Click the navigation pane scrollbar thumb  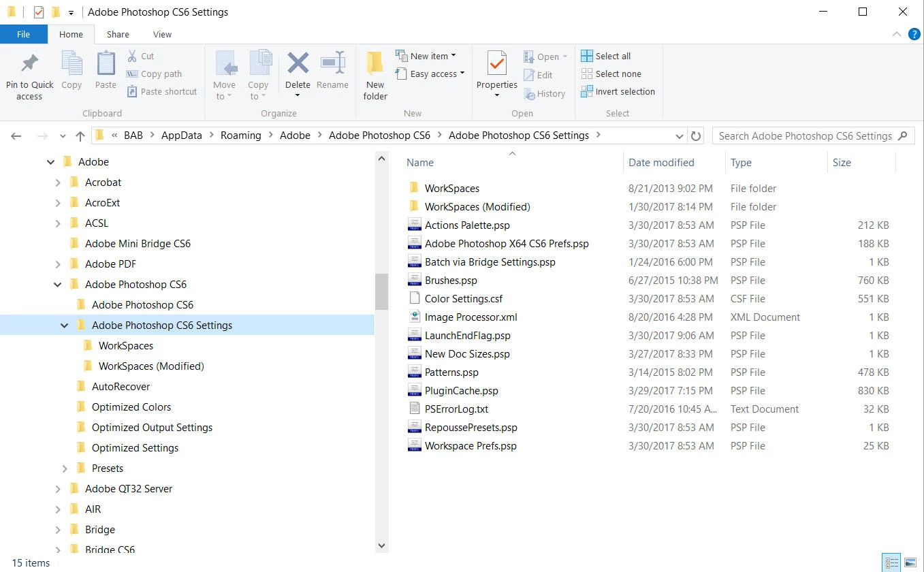point(381,291)
